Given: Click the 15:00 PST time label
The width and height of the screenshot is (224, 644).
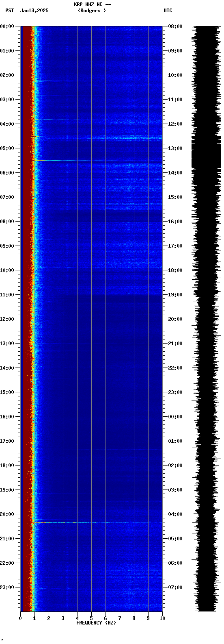Looking at the screenshot, I should coord(7,392).
